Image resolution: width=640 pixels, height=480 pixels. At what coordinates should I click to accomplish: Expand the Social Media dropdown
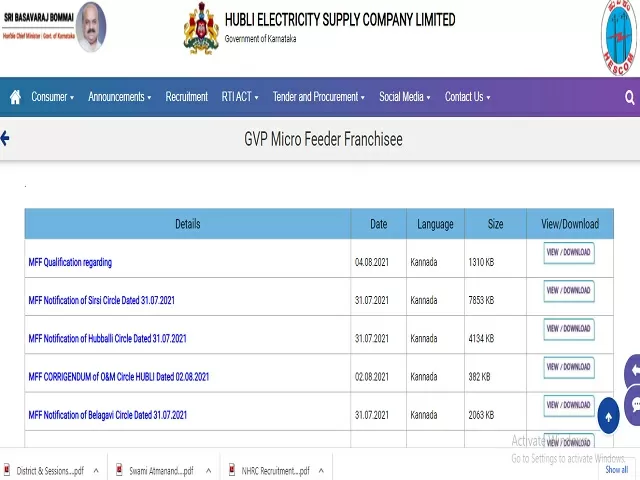pyautogui.click(x=405, y=97)
